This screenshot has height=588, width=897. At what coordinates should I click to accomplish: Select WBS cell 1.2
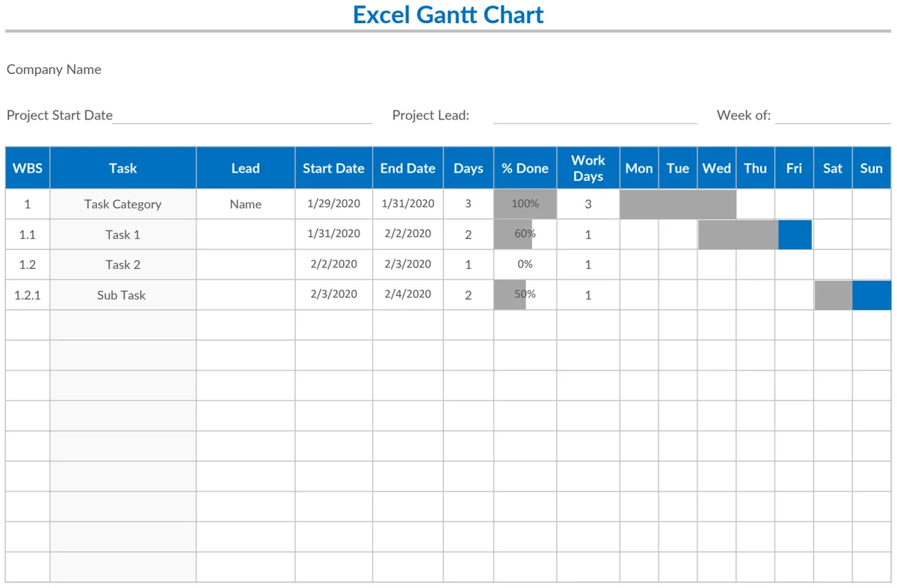pyautogui.click(x=28, y=264)
